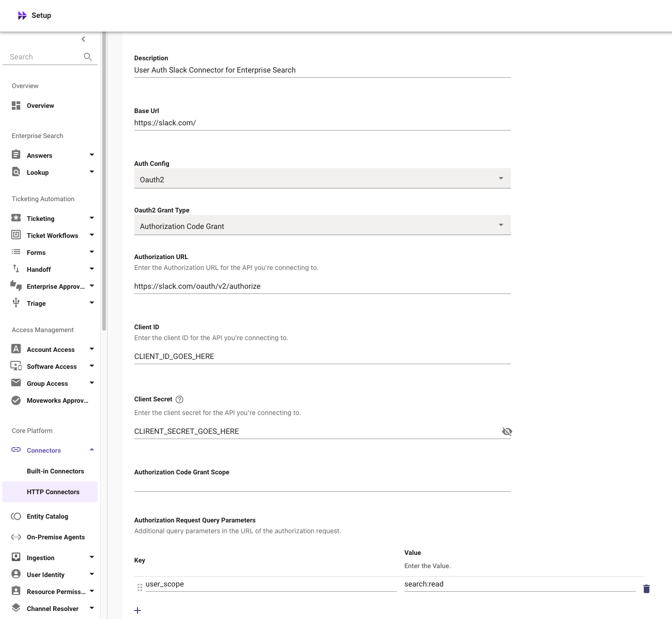The height and width of the screenshot is (619, 672).
Task: Click the Overview dashboard icon
Action: pyautogui.click(x=16, y=106)
